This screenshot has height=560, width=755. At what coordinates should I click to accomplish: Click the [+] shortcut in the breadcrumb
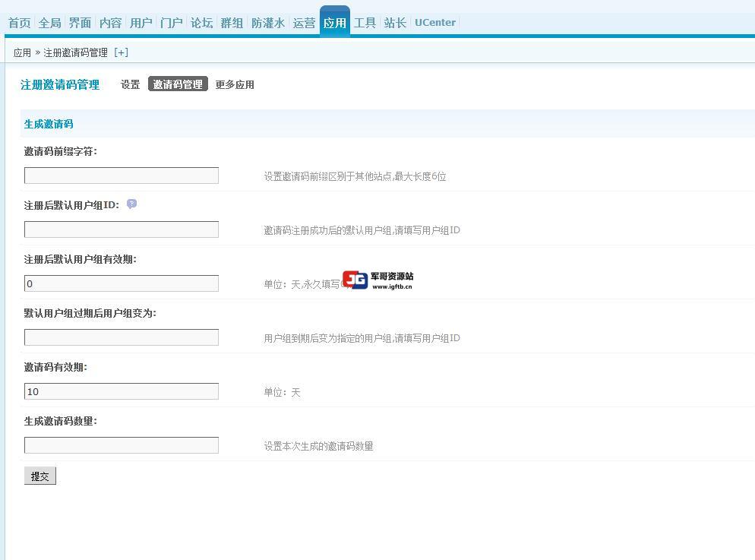pyautogui.click(x=121, y=52)
